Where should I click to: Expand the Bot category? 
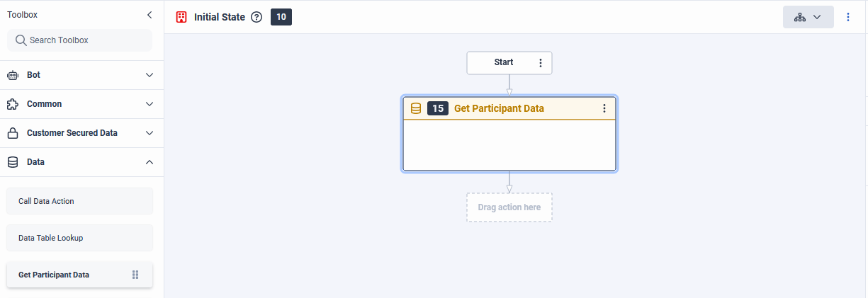149,75
